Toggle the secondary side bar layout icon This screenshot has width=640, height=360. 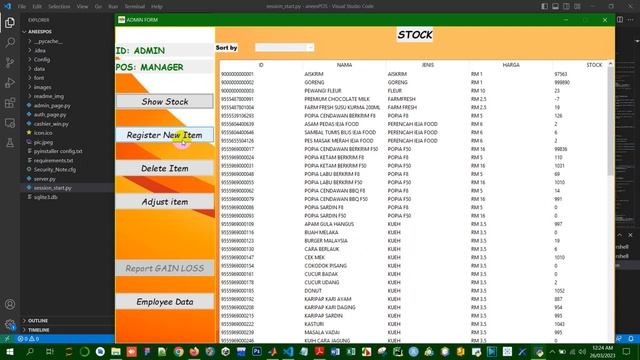[566, 6]
